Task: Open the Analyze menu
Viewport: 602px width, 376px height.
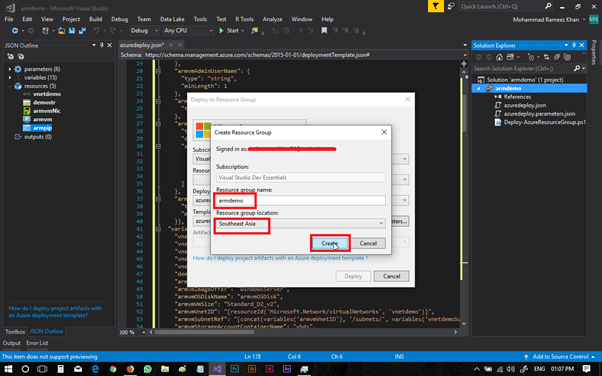Action: point(272,19)
